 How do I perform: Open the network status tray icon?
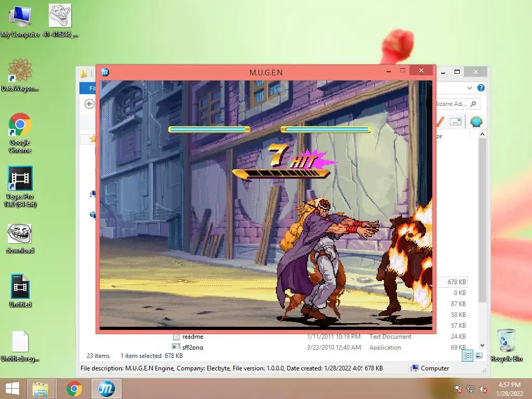pos(470,389)
